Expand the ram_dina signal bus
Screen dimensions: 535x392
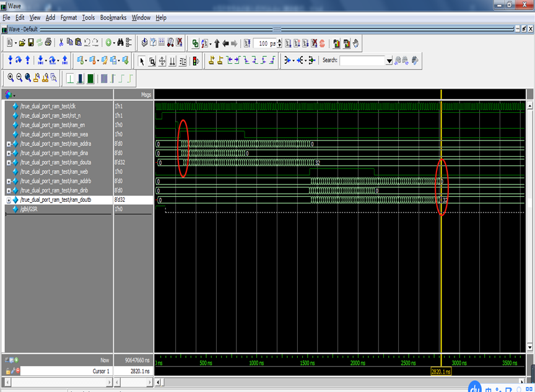tap(9, 153)
